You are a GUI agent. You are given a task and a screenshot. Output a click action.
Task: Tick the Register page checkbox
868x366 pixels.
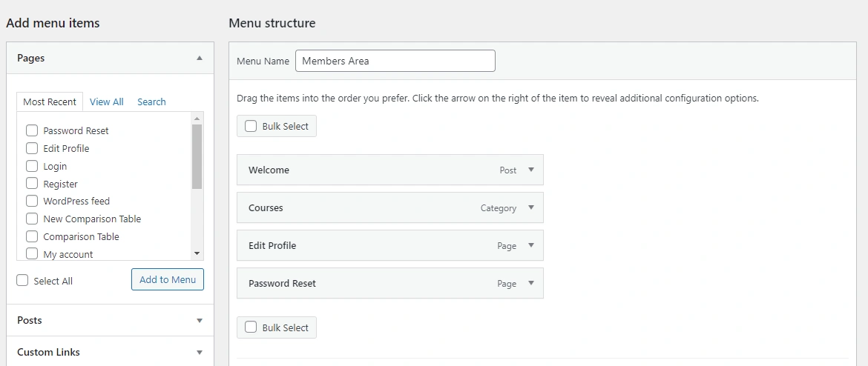[x=32, y=184]
